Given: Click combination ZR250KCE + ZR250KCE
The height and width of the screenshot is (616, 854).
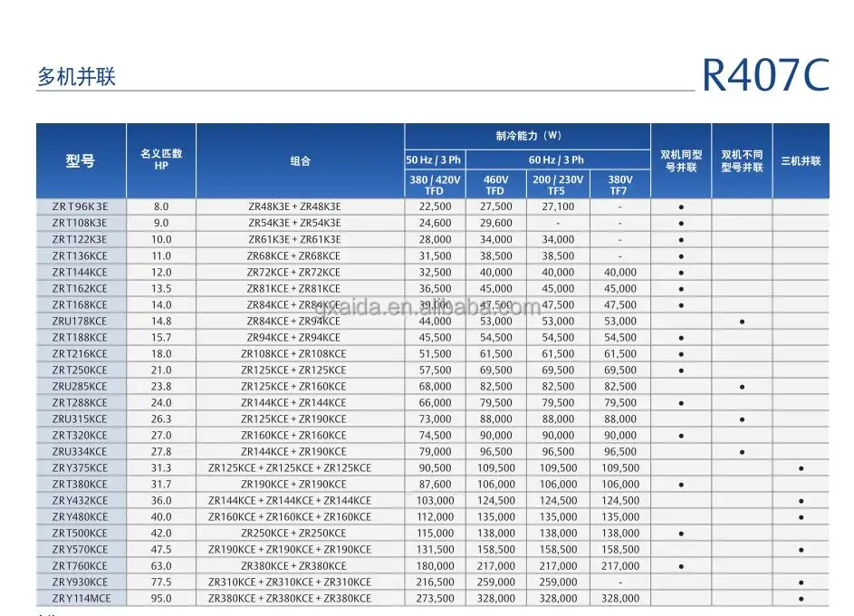Looking at the screenshot, I should pos(293,534).
